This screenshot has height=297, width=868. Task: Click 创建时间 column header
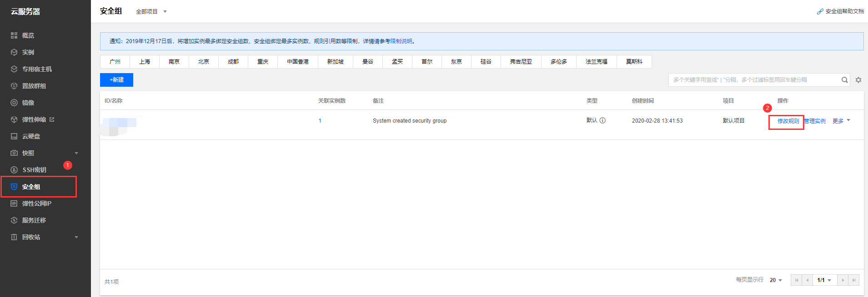point(643,101)
